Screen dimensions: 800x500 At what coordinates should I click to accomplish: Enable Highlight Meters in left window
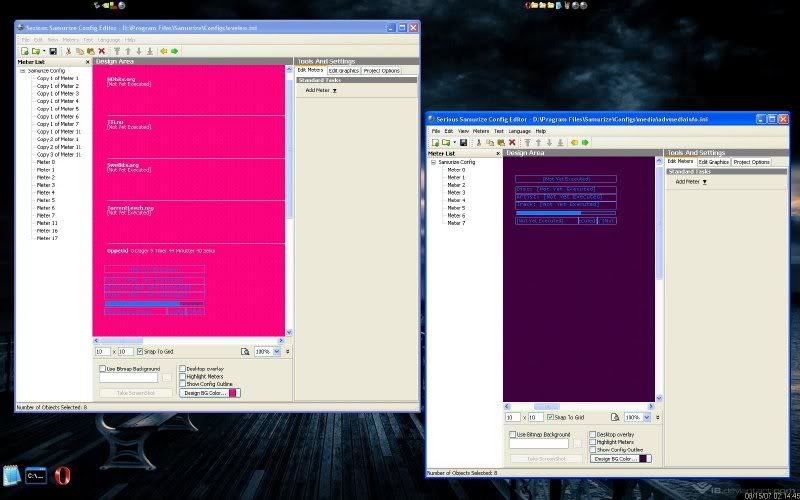[182, 376]
